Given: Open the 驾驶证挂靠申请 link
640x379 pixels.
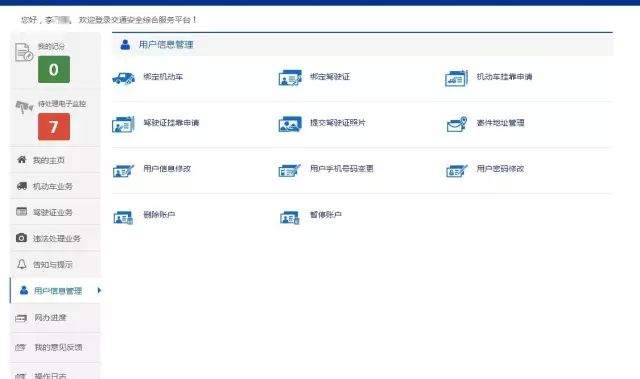Looking at the screenshot, I should (x=171, y=123).
